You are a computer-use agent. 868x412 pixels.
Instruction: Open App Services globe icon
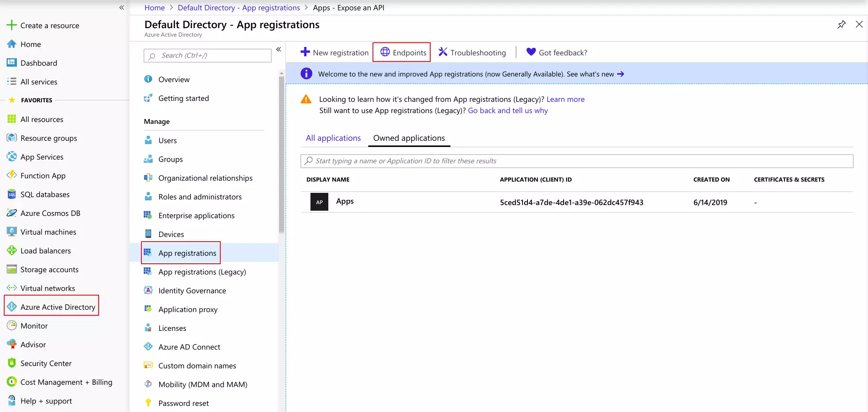[12, 157]
